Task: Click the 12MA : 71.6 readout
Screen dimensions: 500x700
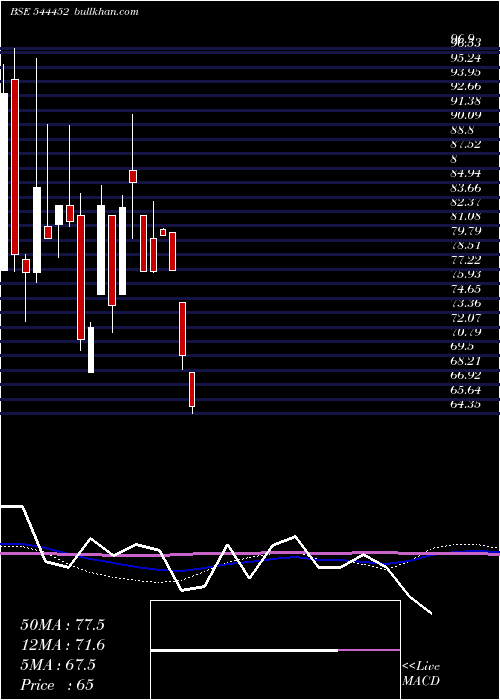Action: point(62,645)
